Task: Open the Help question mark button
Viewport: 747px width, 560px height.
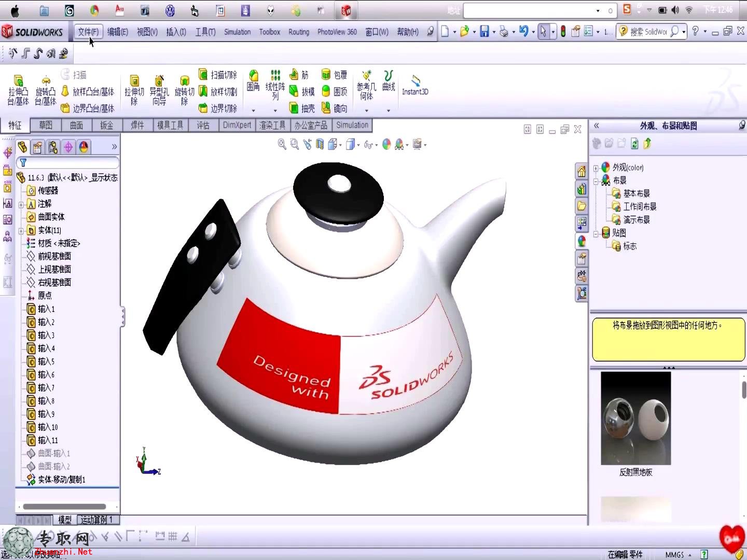Action: [x=696, y=32]
